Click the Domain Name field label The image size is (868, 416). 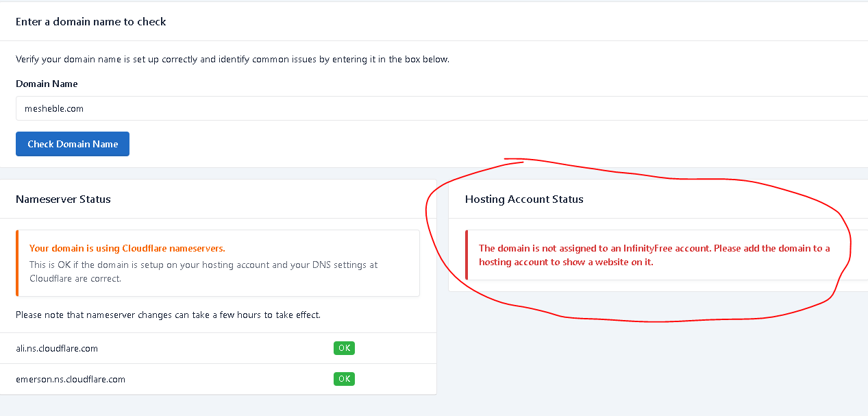47,84
